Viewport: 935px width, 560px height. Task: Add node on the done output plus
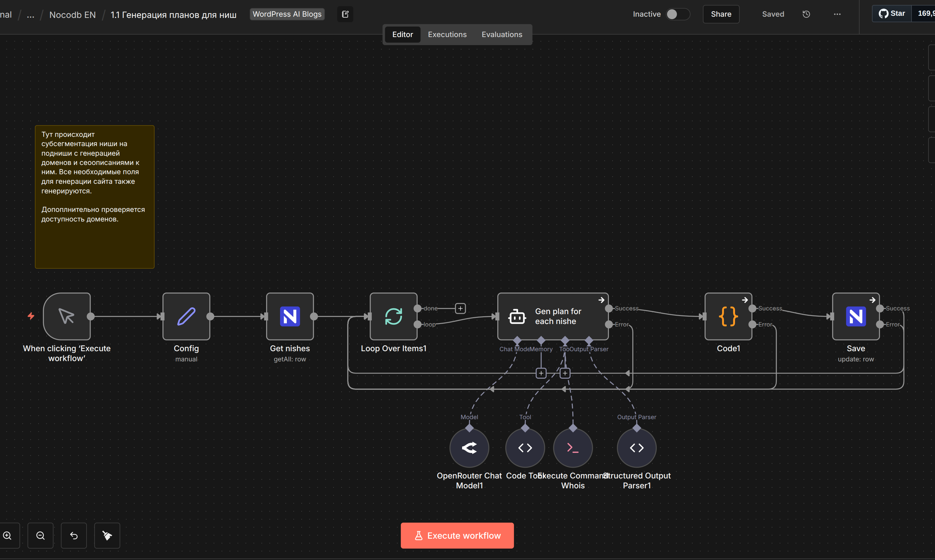[460, 308]
